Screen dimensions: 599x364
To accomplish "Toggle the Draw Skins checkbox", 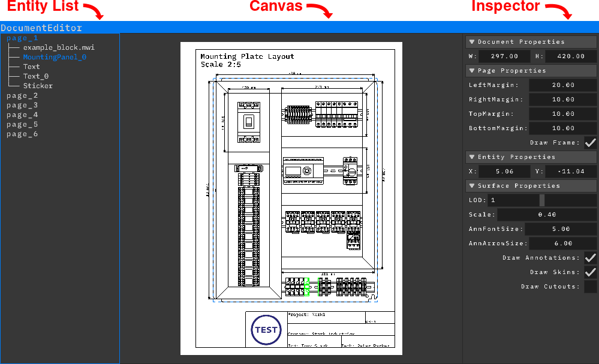I will 590,272.
